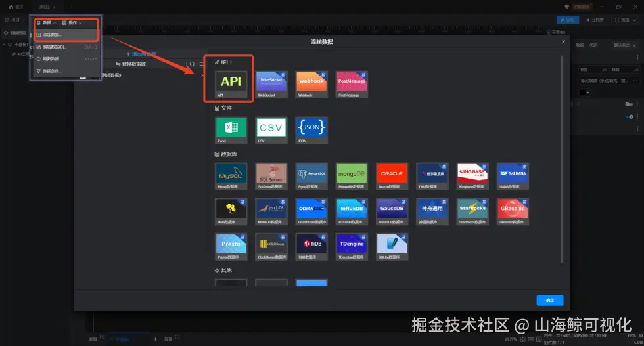Collapse the 子看板1 tree node
Viewport: 644px width, 346px height.
pos(4,45)
